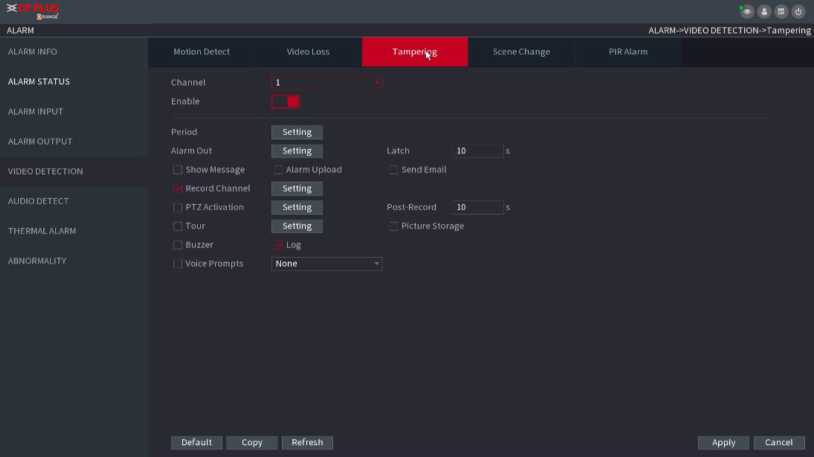Image resolution: width=814 pixels, height=457 pixels.
Task: Open the Channel dropdown
Action: pyautogui.click(x=326, y=82)
